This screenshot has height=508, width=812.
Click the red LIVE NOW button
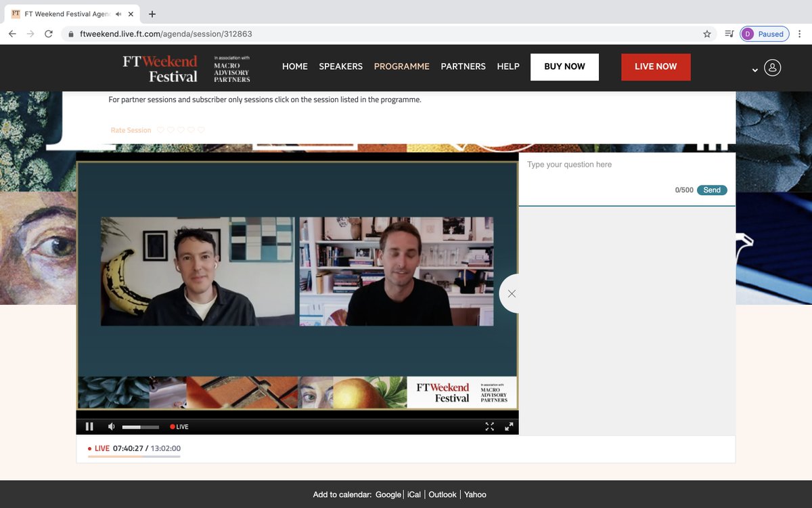click(x=656, y=67)
